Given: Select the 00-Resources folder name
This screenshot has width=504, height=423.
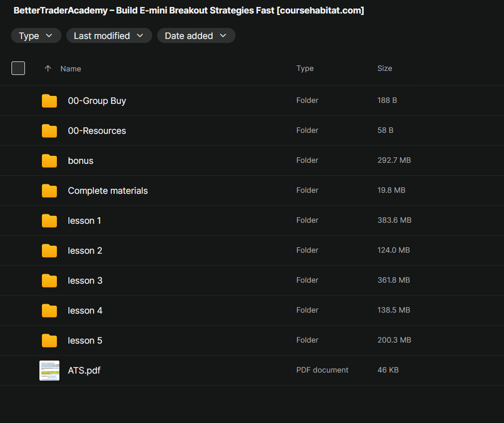Looking at the screenshot, I should point(97,131).
